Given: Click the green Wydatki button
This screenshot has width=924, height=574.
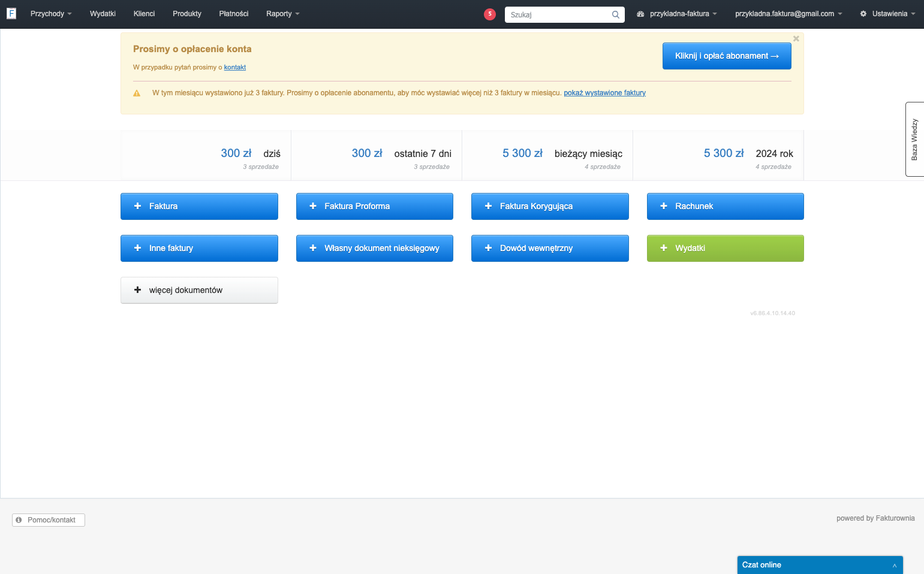Looking at the screenshot, I should [x=726, y=248].
